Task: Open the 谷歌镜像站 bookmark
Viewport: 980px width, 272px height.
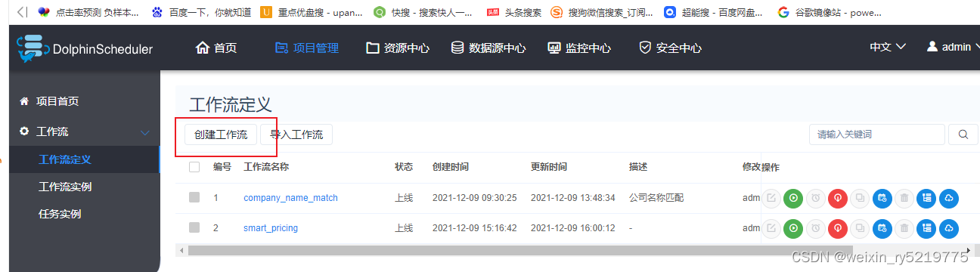Action: tap(829, 12)
